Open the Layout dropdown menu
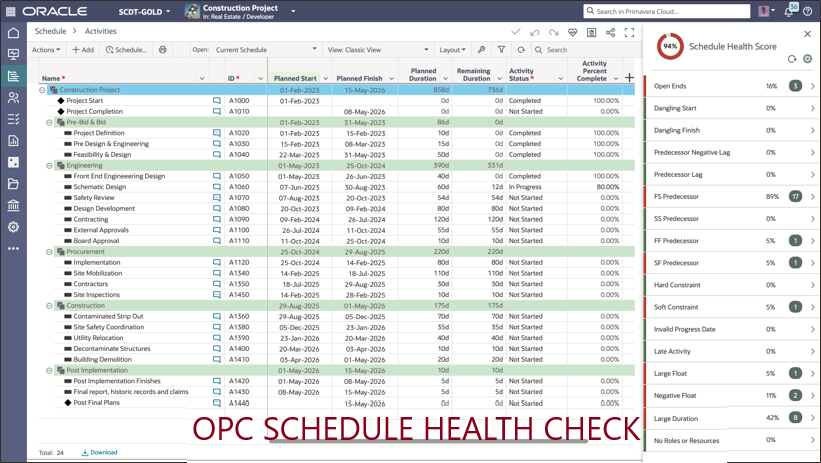 point(453,49)
